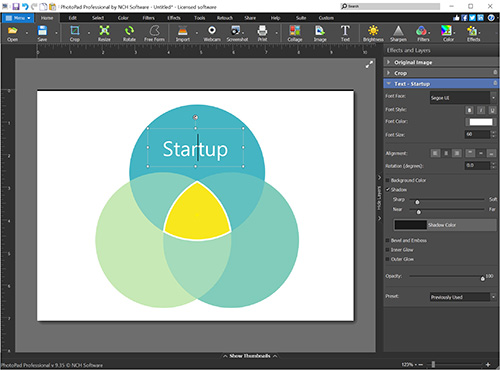Screen dimensions: 500x370
Task: Select the Text tool in toolbar
Action: click(x=345, y=33)
